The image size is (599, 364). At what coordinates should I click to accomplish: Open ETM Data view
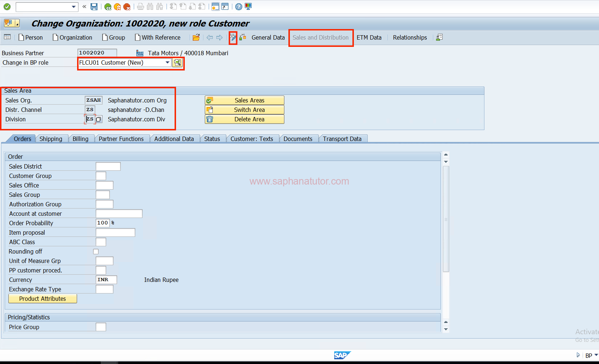tap(369, 37)
